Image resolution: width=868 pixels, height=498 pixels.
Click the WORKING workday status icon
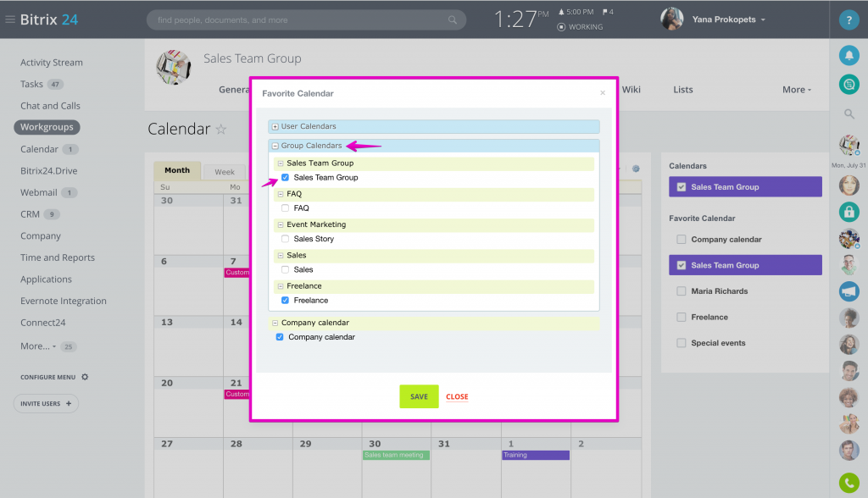561,26
